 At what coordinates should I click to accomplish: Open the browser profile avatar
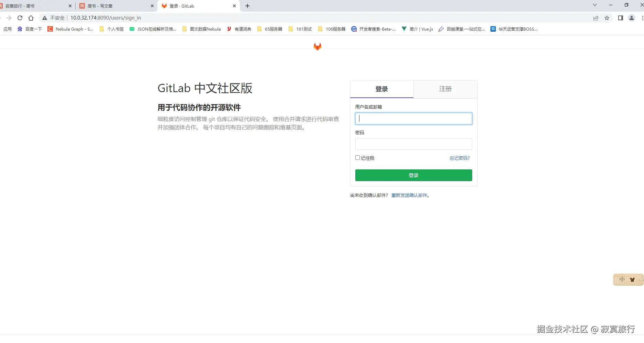tap(632, 18)
